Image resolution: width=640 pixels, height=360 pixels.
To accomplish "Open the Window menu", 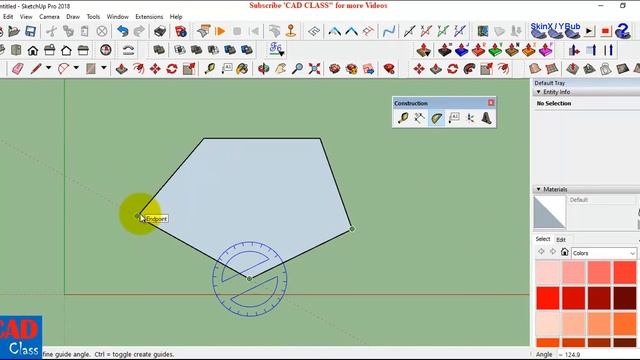I will click(x=118, y=17).
